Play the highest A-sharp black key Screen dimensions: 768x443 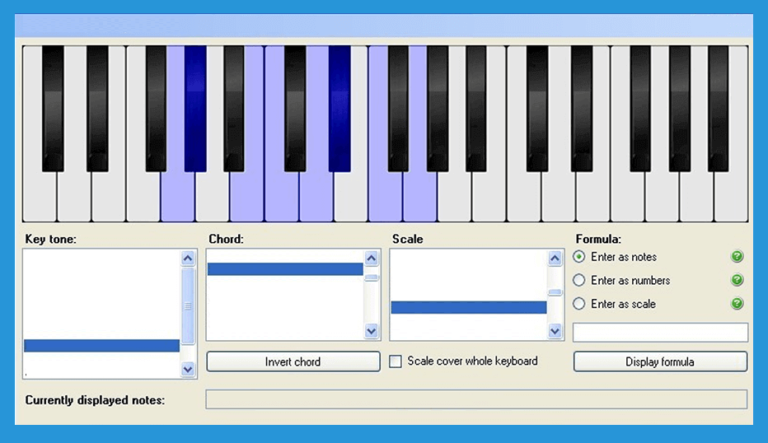718,109
